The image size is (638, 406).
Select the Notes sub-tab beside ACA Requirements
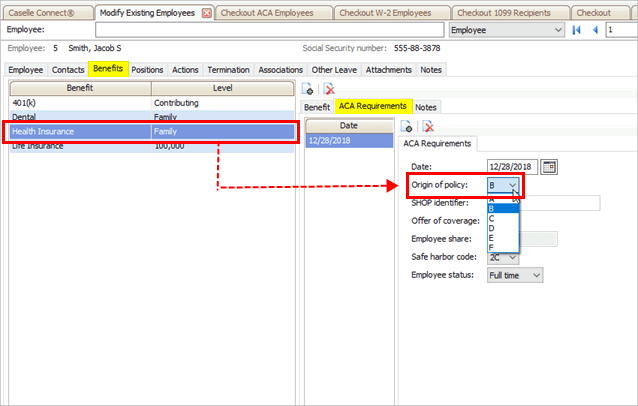(426, 106)
